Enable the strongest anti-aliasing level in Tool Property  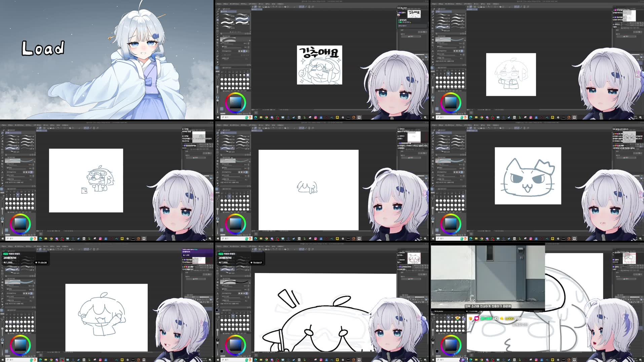point(247,51)
